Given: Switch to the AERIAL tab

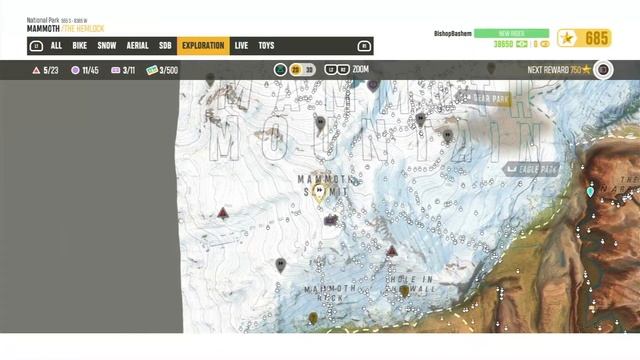Looking at the screenshot, I should [x=137, y=46].
